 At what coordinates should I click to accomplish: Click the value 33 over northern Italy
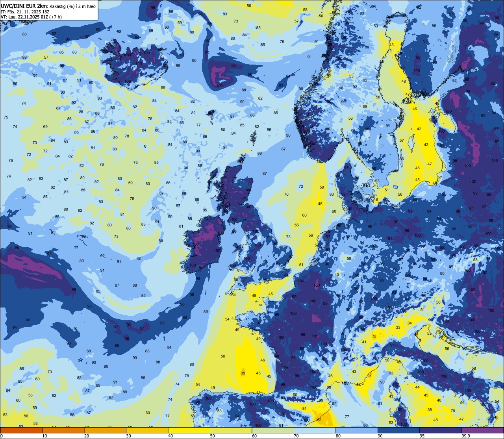click(x=398, y=328)
